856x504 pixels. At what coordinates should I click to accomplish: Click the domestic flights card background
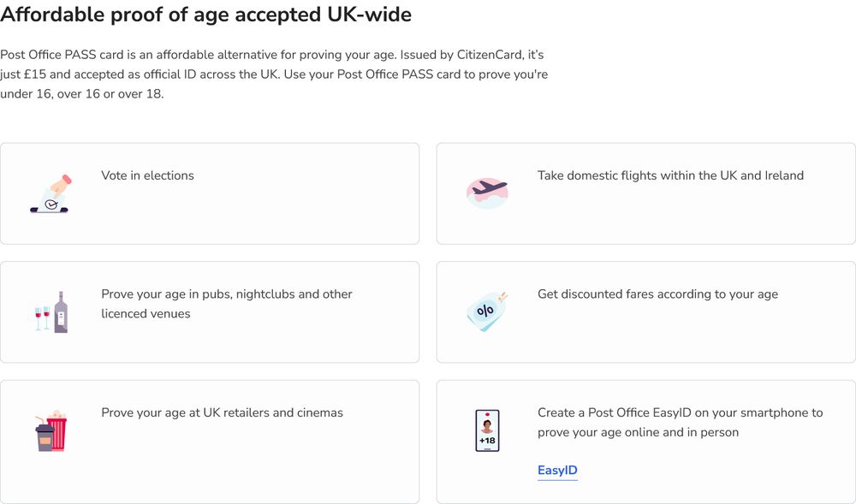point(685,218)
